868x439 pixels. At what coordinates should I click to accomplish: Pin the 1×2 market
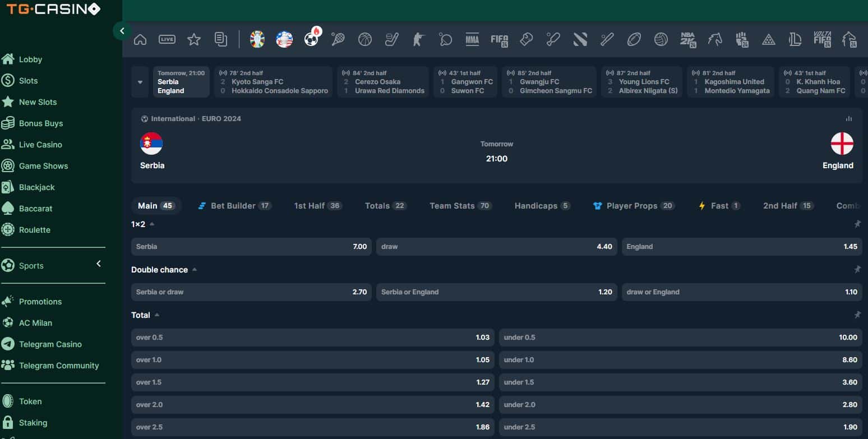click(857, 224)
